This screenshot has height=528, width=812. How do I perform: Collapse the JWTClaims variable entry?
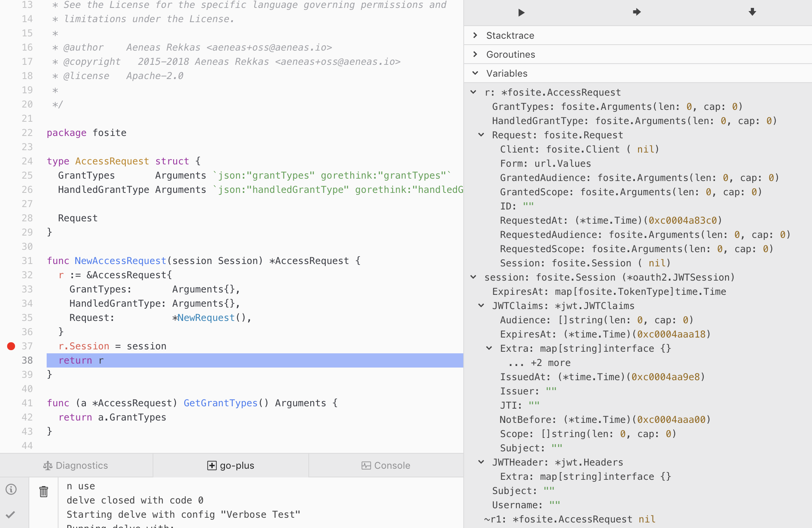tap(481, 305)
